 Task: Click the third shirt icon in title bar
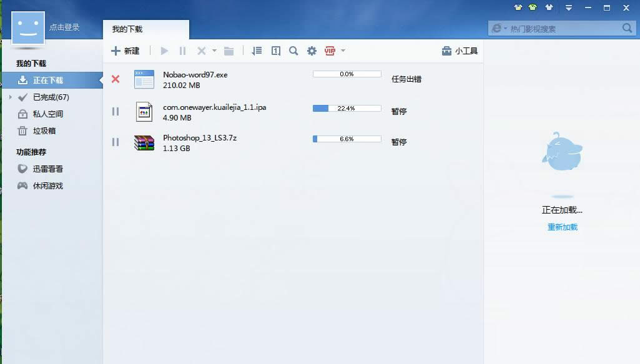coord(549,7)
